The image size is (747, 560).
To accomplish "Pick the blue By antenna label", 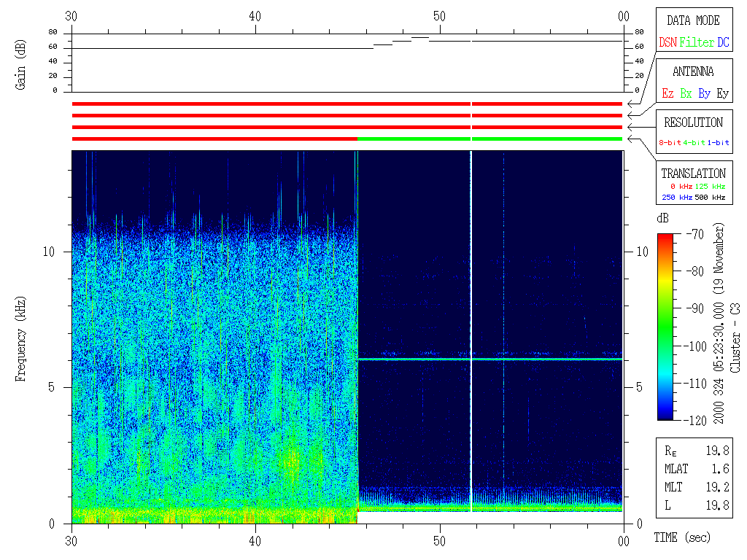I will coord(704,94).
